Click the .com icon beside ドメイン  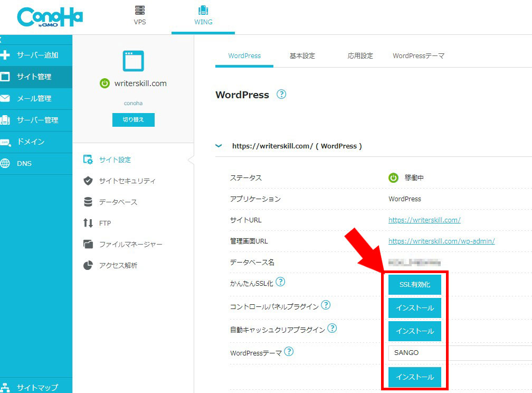[5, 142]
